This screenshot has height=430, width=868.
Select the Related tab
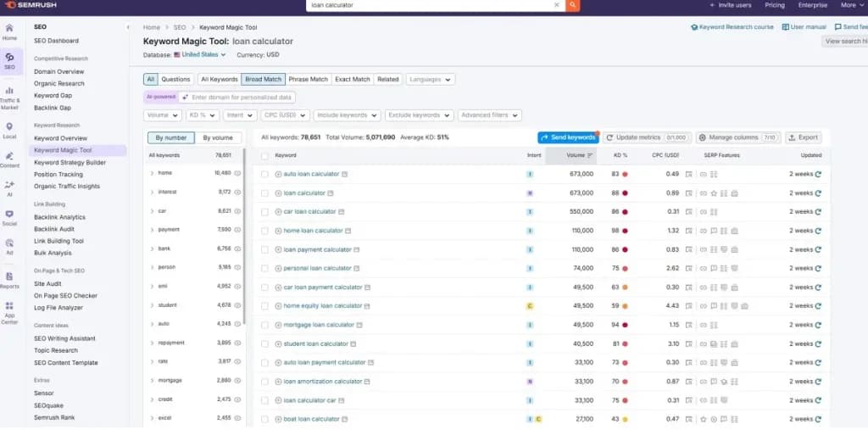click(x=388, y=79)
